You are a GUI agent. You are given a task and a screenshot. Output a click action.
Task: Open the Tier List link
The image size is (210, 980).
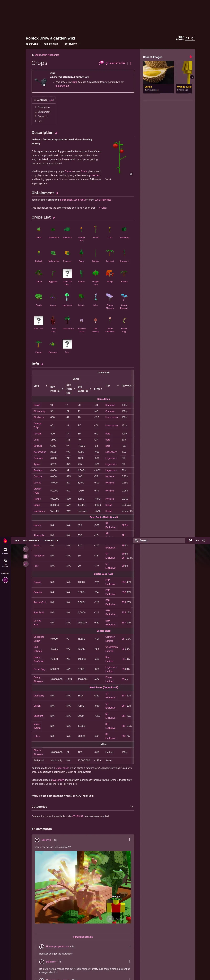101,208
